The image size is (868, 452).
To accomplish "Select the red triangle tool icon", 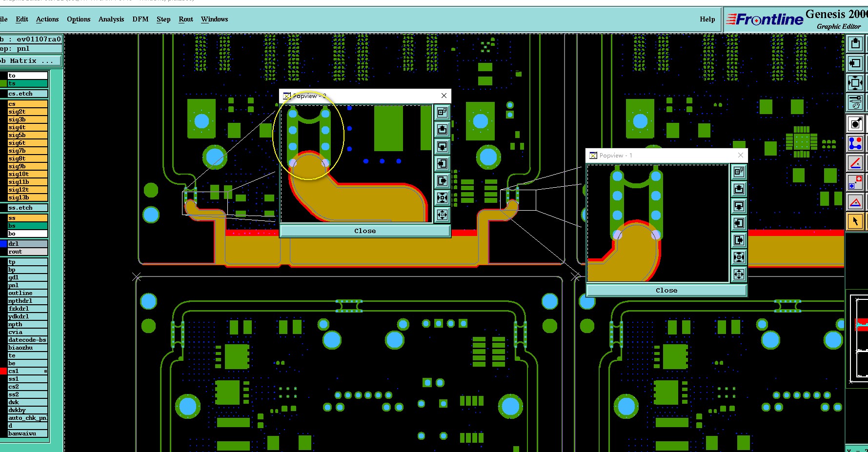I will coord(855,201).
